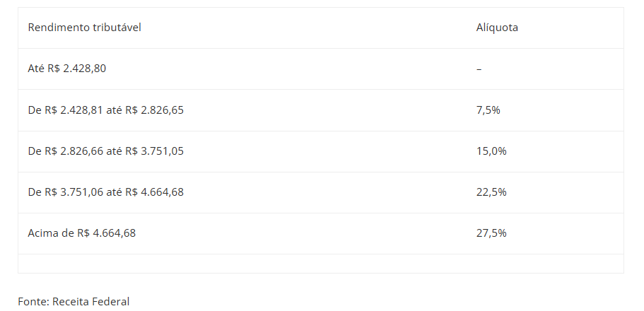Click R$ 4.664,68 in the 22,5% row
This screenshot has width=644, height=311.
154,192
